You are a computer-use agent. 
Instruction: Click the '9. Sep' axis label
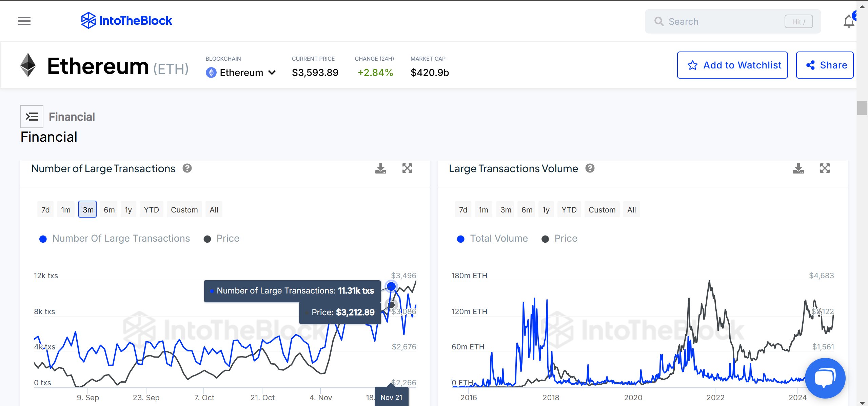point(88,398)
